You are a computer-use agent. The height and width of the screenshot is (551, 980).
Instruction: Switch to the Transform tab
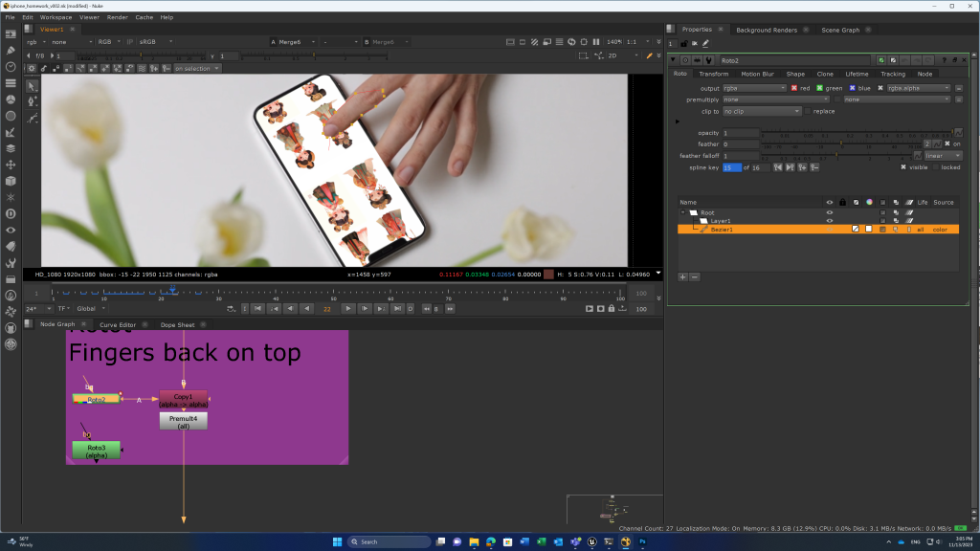pyautogui.click(x=714, y=74)
